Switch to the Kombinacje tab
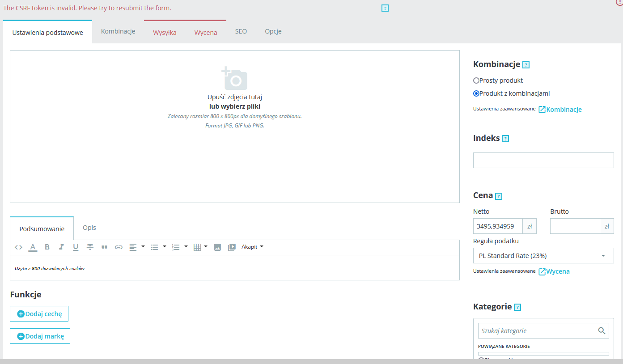The height and width of the screenshot is (364, 623). click(x=118, y=32)
